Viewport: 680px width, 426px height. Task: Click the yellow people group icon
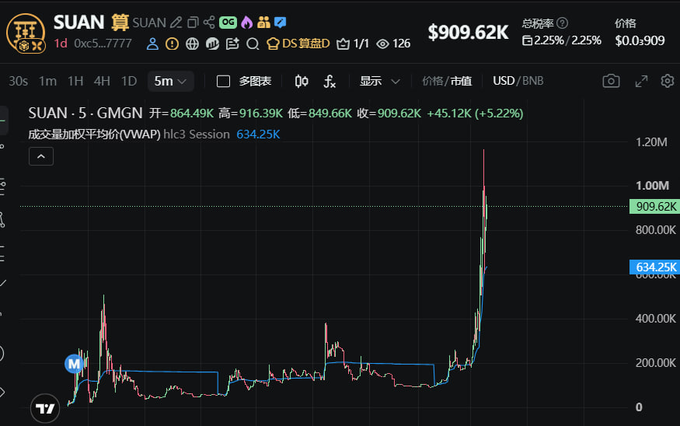pos(264,23)
